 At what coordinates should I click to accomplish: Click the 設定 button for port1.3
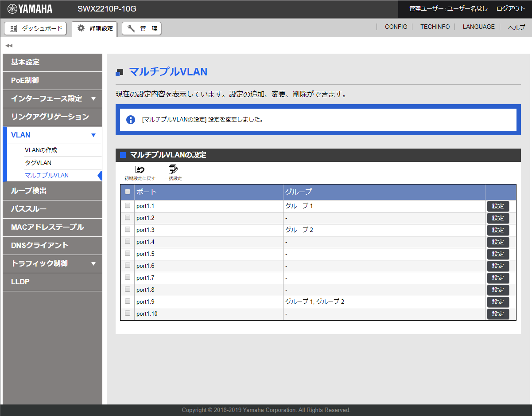click(497, 230)
